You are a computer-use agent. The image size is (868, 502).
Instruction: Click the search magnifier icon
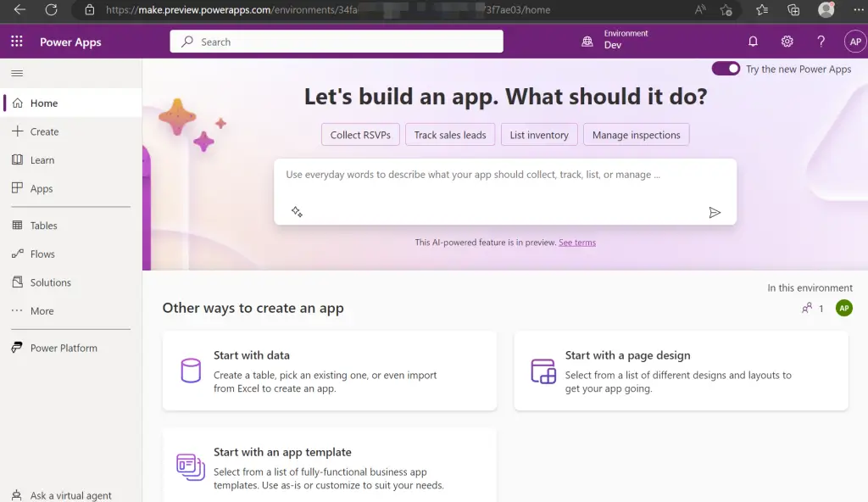[187, 42]
